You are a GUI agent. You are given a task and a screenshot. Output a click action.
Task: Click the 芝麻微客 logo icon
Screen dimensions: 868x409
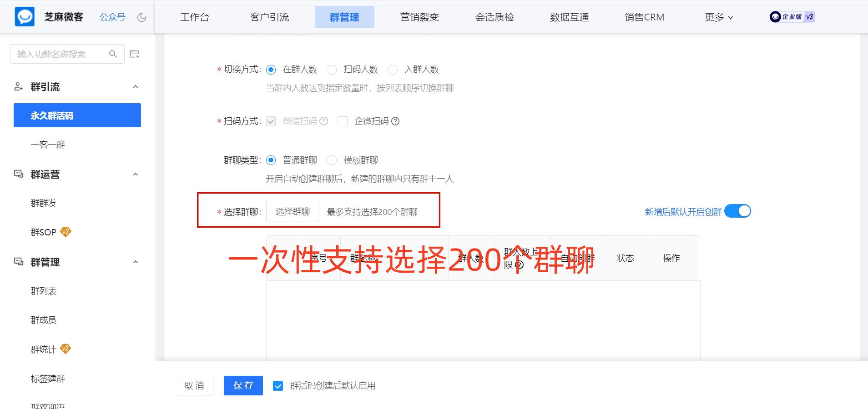pos(25,17)
